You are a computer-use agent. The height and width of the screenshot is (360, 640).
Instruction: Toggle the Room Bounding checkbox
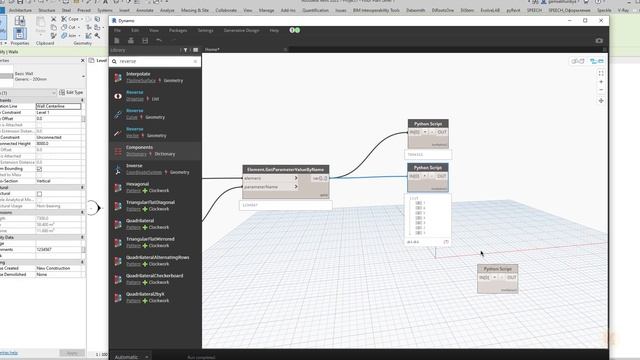[39, 169]
